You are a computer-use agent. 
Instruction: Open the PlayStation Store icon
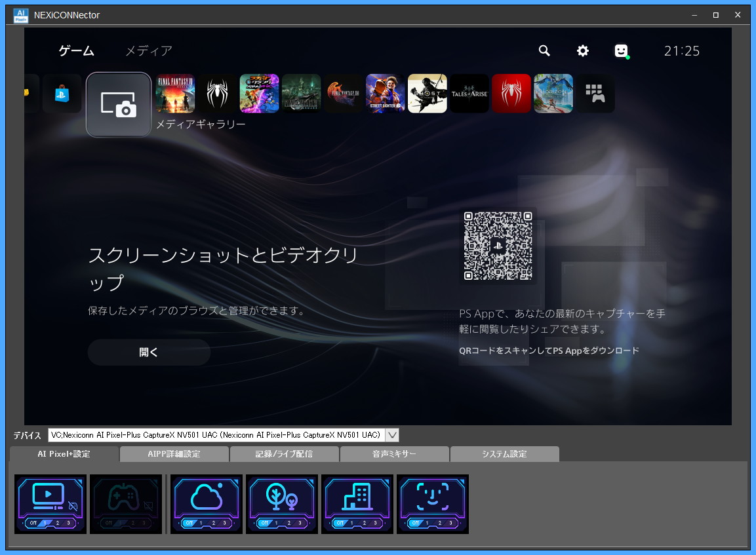tap(62, 94)
